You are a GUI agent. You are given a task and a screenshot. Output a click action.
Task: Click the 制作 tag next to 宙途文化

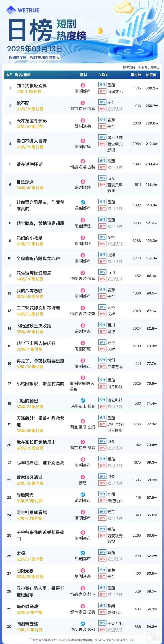coord(102,91)
